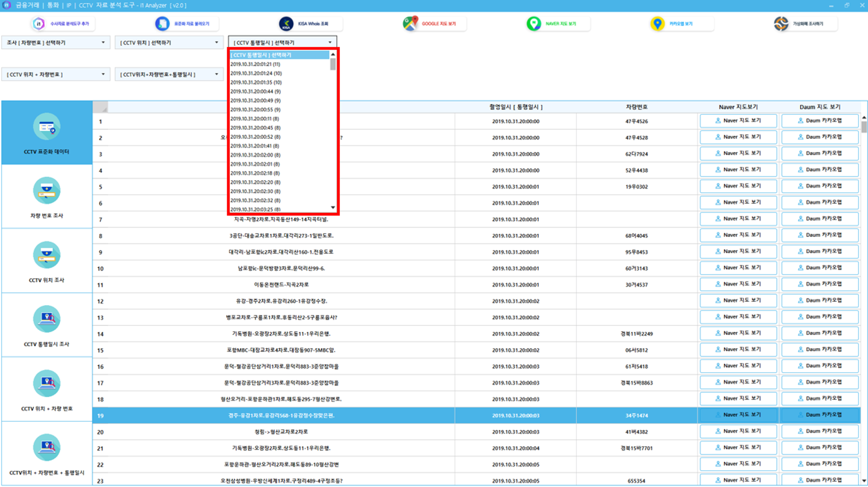Click row 21 timestamp 2019.10.31.20:00:04
Image resolution: width=868 pixels, height=487 pixels.
[x=515, y=448]
